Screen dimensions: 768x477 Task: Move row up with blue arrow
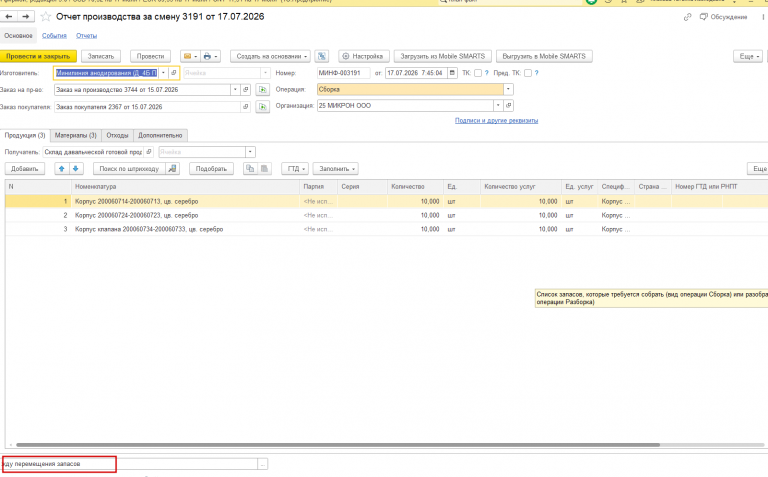tap(61, 168)
